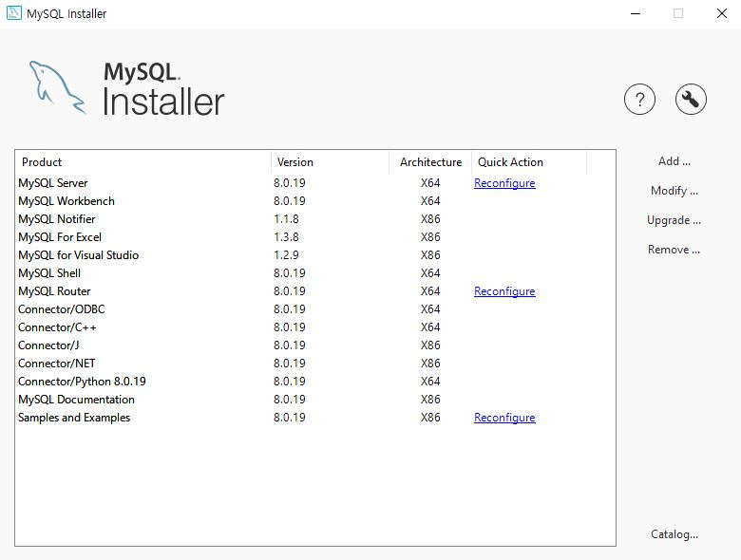This screenshot has height=560, width=741.
Task: Close the MySQL Installer window
Action: 721,13
